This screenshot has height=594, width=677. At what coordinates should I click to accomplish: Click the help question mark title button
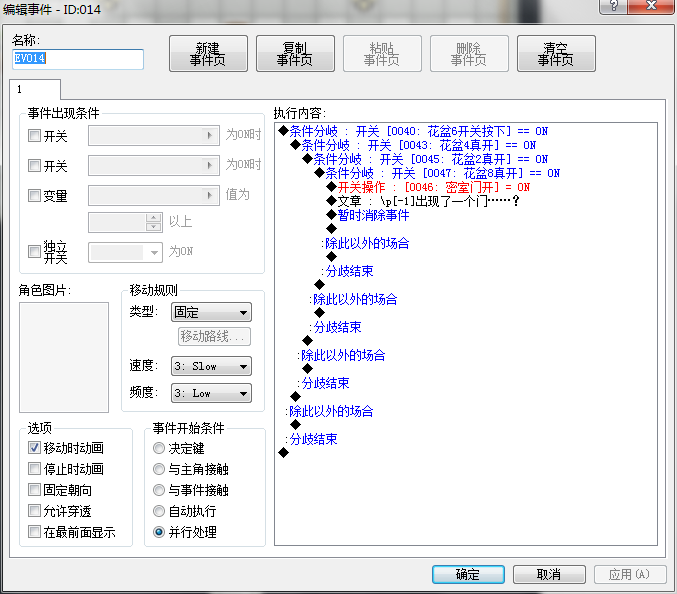[613, 6]
